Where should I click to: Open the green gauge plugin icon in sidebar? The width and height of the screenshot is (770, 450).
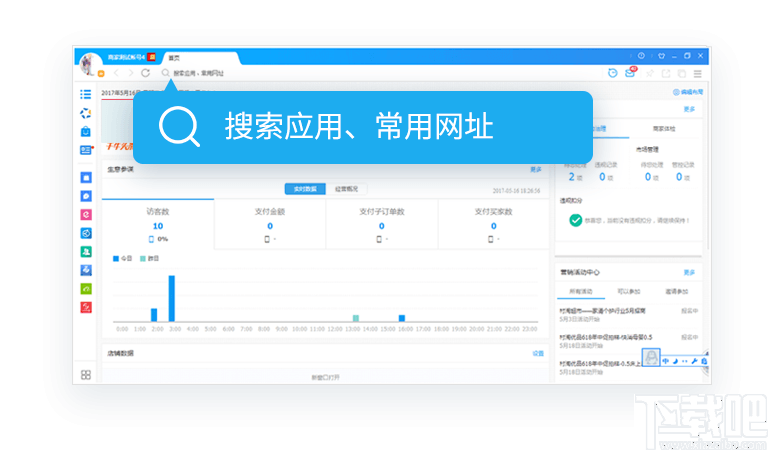86,289
